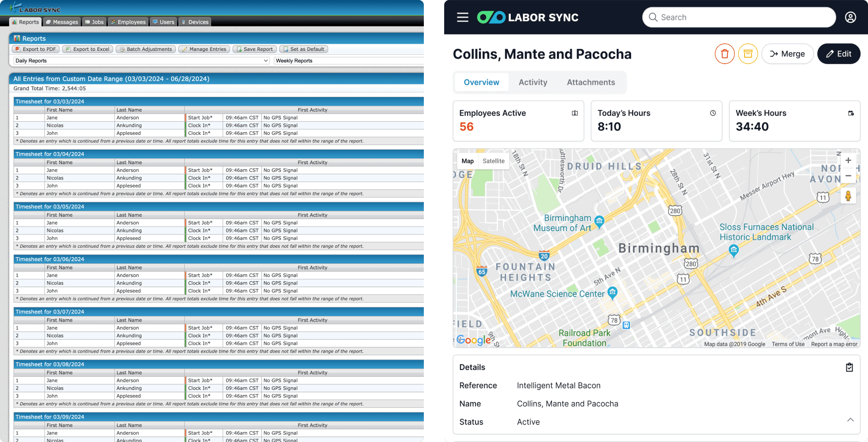Click the Batch Adjustments button
This screenshot has width=868, height=442.
pos(146,49)
